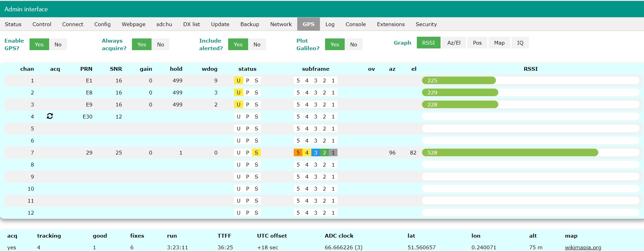
Task: Select the IQ graph option
Action: pos(520,43)
